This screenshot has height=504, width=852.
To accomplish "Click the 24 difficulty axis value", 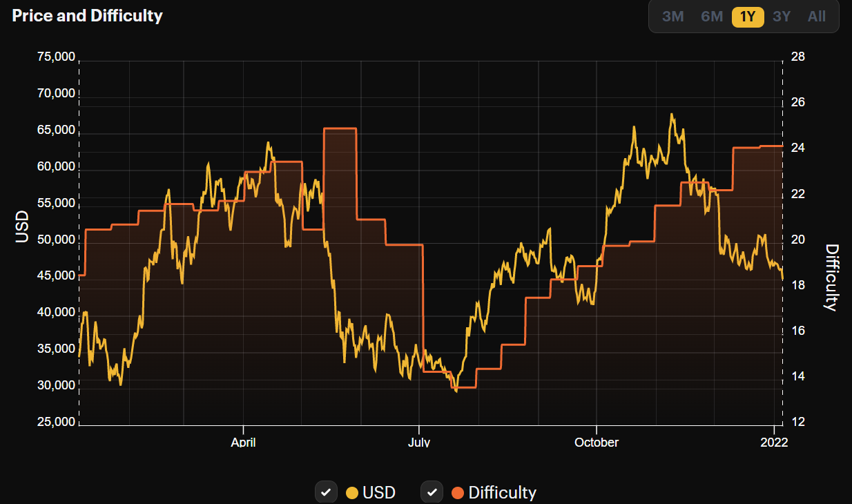I will point(797,148).
